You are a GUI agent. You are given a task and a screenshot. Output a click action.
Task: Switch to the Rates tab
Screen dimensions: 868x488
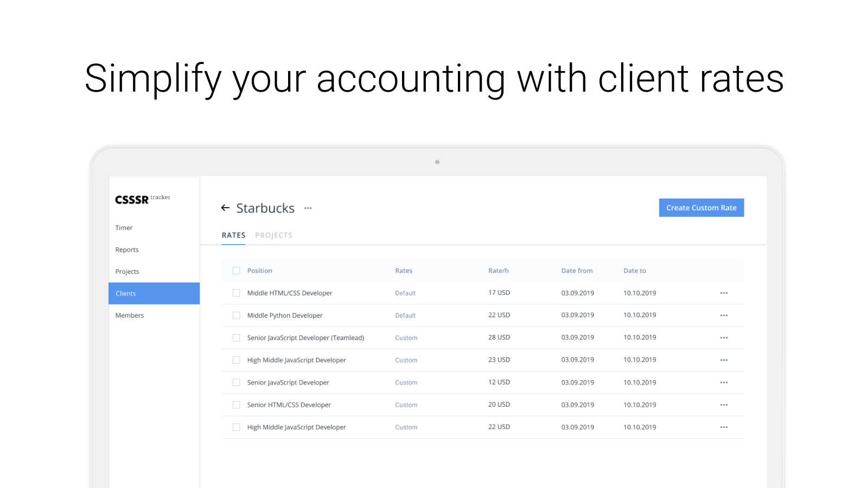234,235
